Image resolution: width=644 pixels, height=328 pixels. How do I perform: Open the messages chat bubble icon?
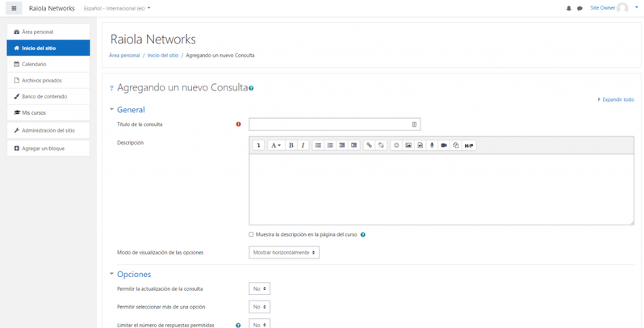click(579, 8)
